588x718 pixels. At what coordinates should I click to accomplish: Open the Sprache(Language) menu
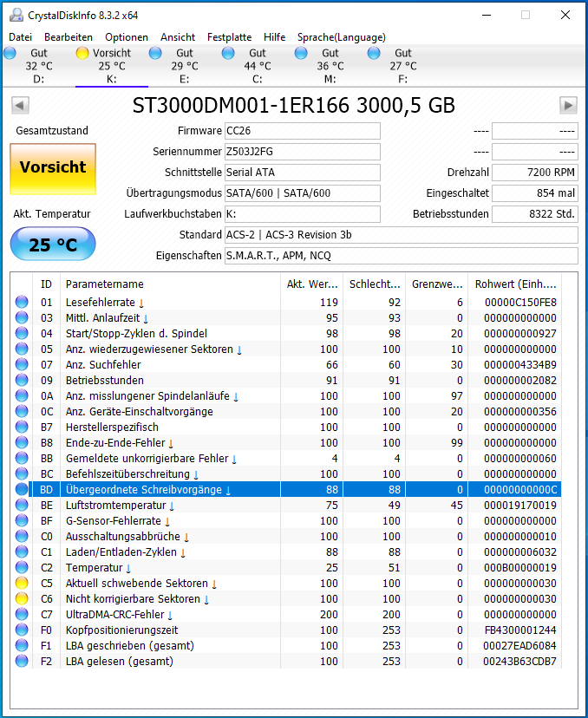click(x=341, y=37)
